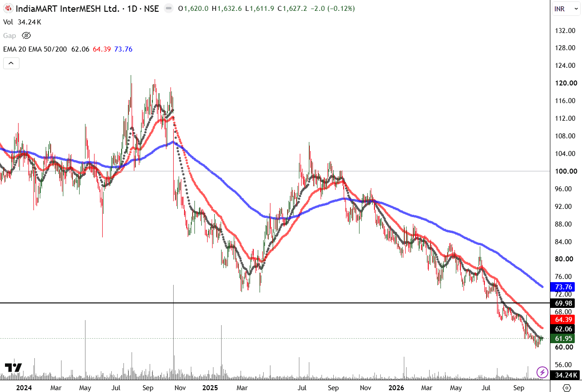Click the 132.00 price axis label

pyautogui.click(x=566, y=30)
